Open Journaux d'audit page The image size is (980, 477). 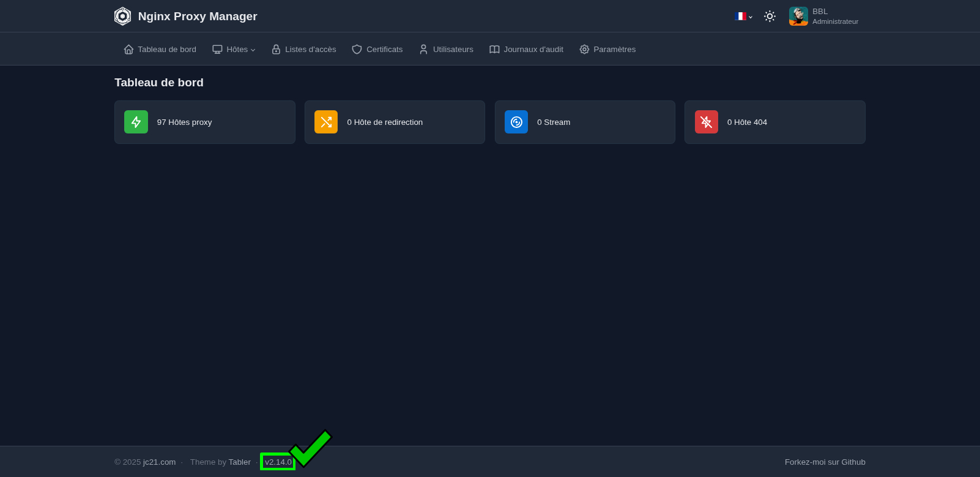point(526,50)
